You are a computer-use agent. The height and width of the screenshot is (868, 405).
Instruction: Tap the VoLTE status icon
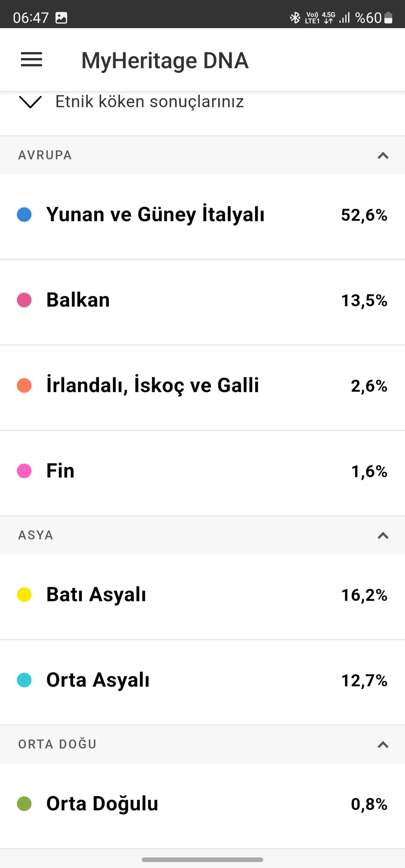point(312,18)
